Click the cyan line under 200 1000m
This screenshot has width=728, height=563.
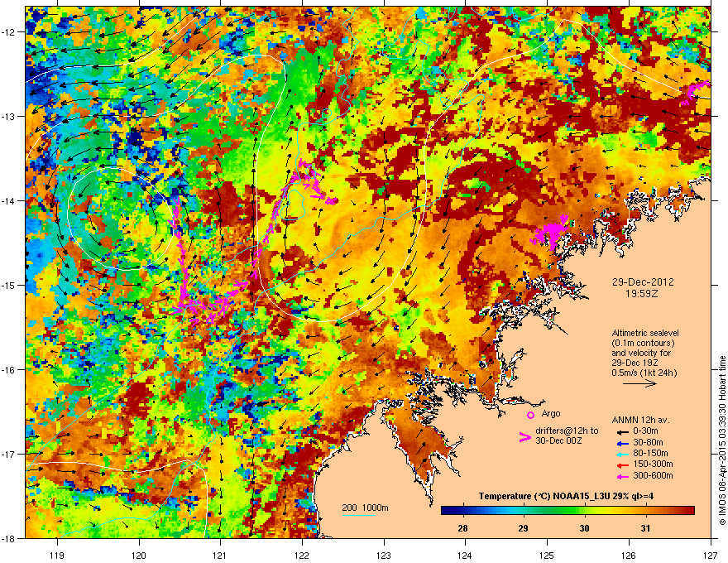358,516
